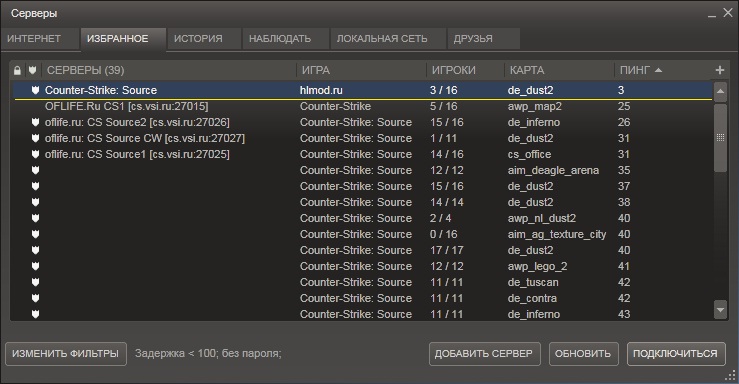Click shield icon on awp_lego_2 row
Screen dimensions: 739x384
pos(35,266)
